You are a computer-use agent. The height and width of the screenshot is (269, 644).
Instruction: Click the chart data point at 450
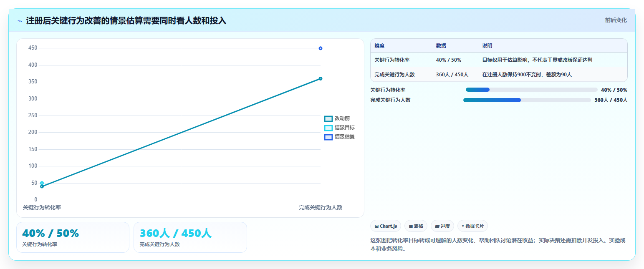[x=321, y=48]
